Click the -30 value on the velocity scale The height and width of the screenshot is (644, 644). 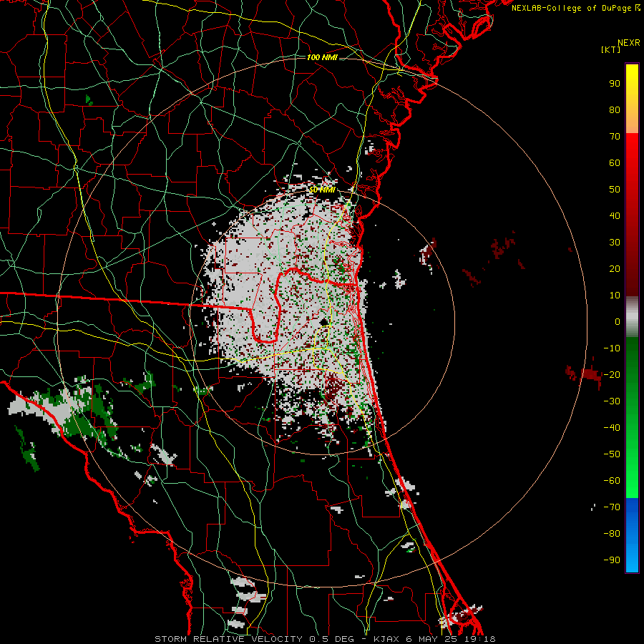[x=612, y=401]
